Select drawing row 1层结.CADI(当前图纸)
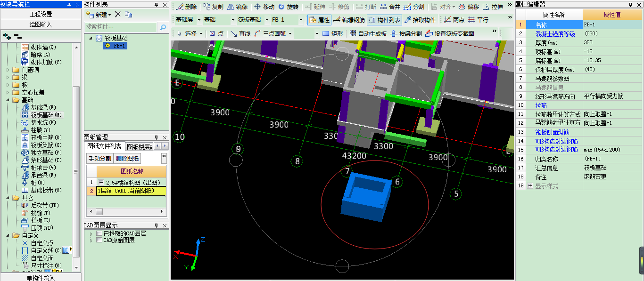Screen dimensions: 644x281 (x=131, y=191)
